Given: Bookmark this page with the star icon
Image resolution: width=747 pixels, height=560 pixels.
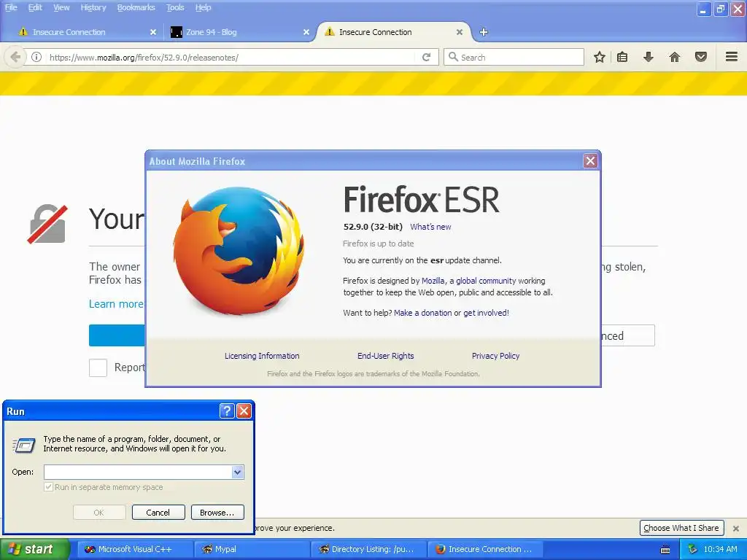Looking at the screenshot, I should pos(600,57).
